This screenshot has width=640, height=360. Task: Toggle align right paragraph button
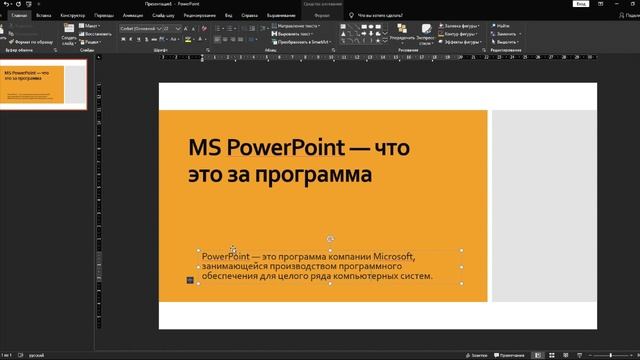(233, 40)
